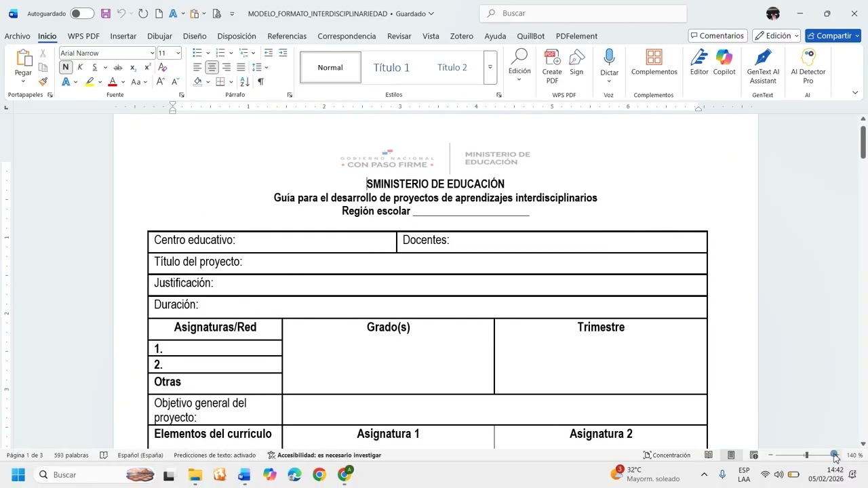Click the Compartir button

click(x=833, y=36)
